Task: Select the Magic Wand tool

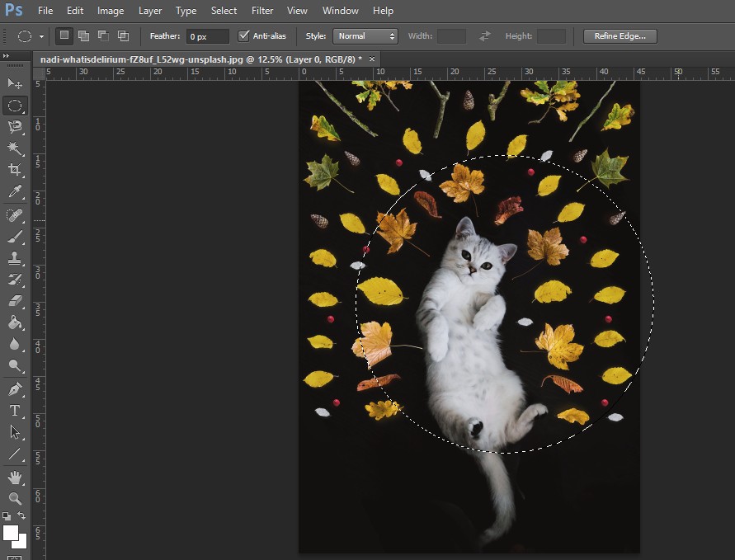Action: (15, 148)
